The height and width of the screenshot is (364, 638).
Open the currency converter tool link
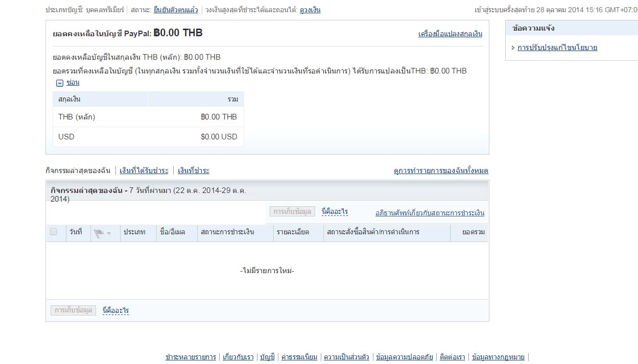coord(450,34)
